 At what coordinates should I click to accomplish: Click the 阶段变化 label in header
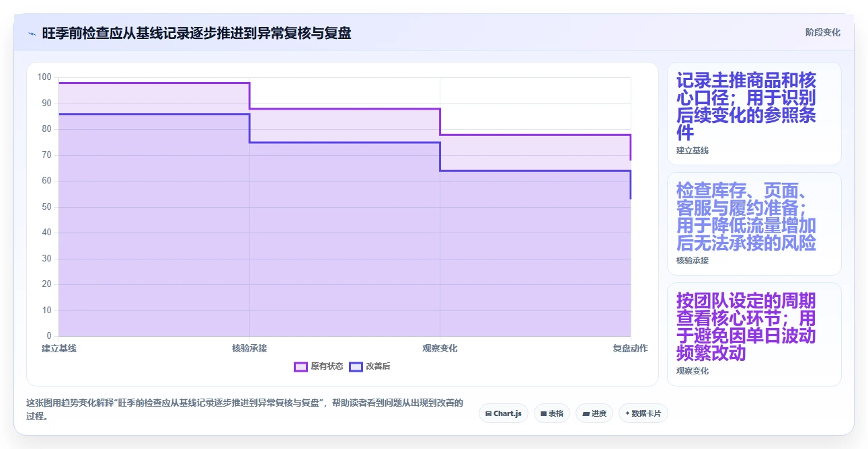point(823,32)
